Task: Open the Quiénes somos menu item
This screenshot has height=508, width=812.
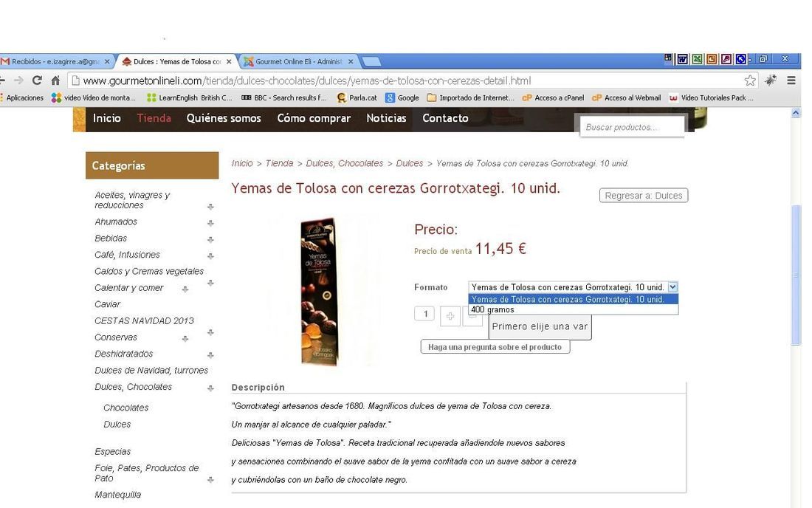Action: 224,118
